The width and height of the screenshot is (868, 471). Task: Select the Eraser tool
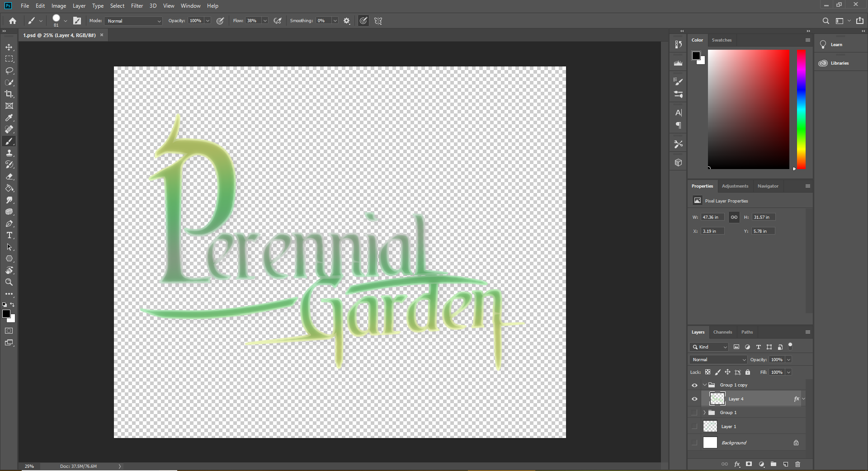coord(9,176)
